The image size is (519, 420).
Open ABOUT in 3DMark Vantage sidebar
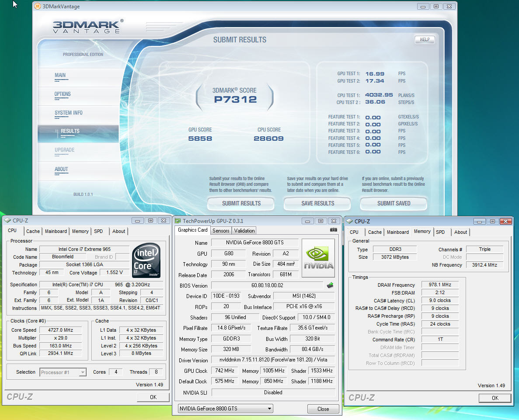[61, 169]
